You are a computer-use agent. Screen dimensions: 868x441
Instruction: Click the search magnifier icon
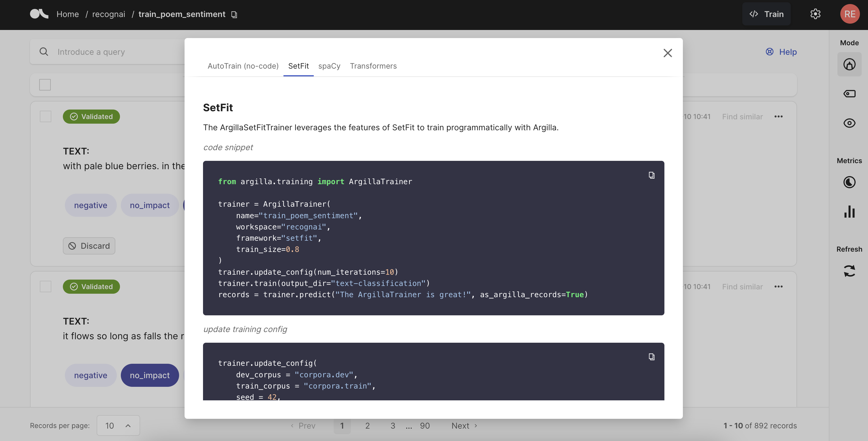(44, 52)
